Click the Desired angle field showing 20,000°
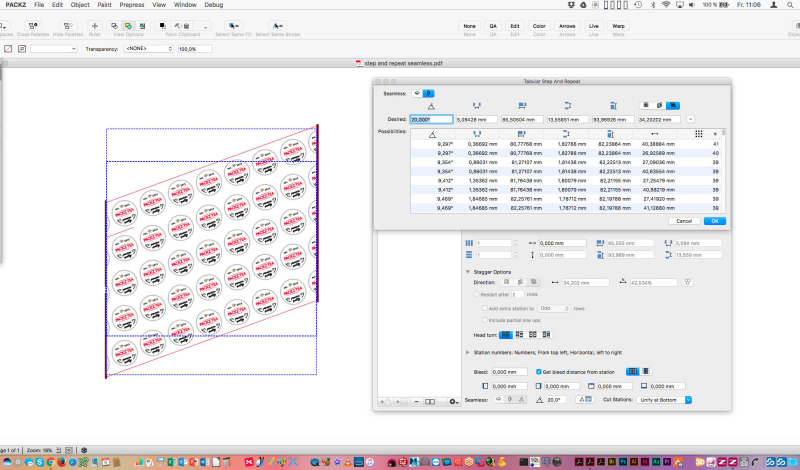The image size is (800, 470). point(431,119)
